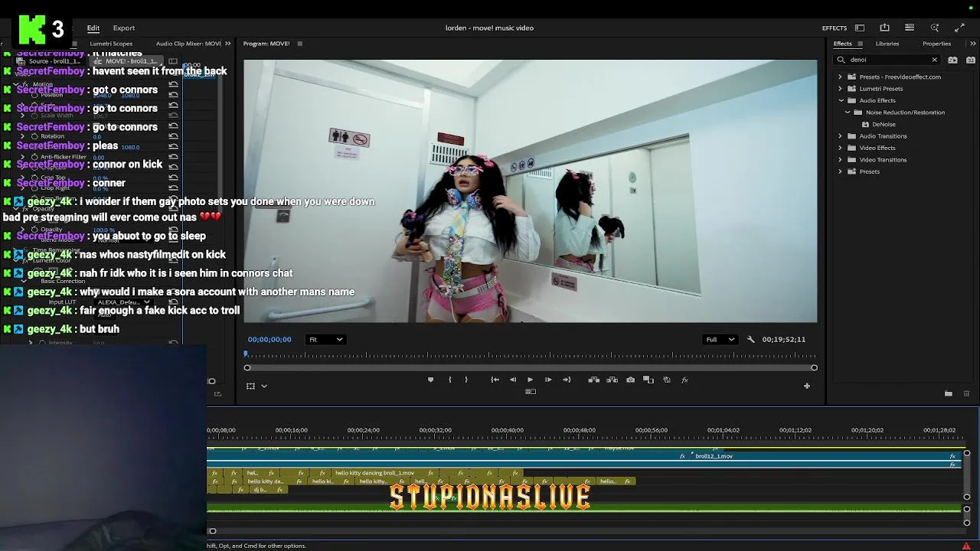Toggle Proxies button in Program monitor

667,380
